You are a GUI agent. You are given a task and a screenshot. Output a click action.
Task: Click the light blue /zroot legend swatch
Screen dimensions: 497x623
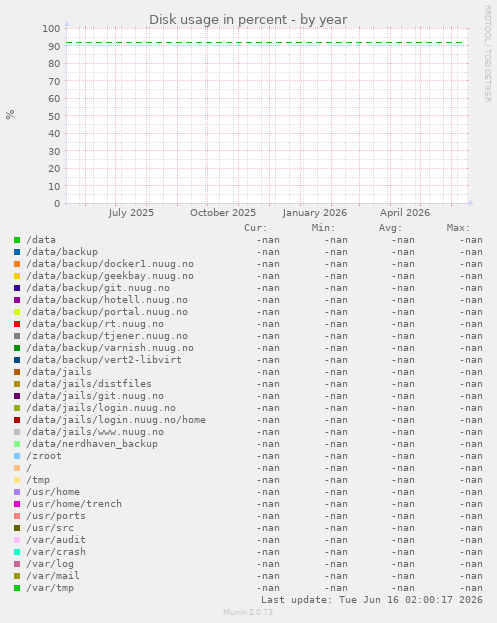[x=17, y=456]
